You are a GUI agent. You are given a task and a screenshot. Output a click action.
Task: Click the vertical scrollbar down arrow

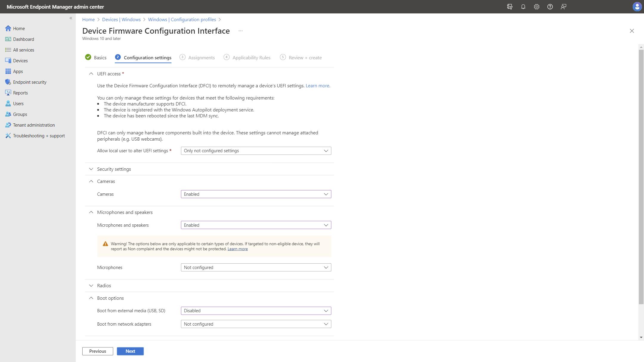click(641, 338)
